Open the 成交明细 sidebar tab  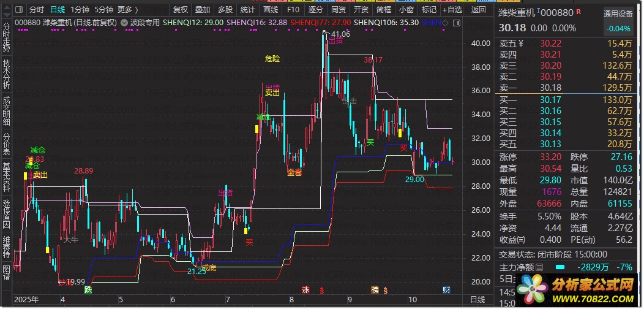coord(7,112)
